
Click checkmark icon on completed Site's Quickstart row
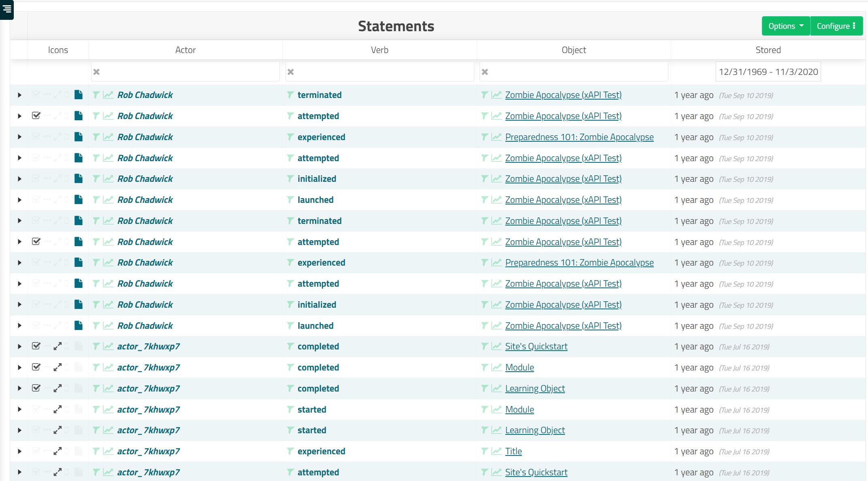coord(36,346)
